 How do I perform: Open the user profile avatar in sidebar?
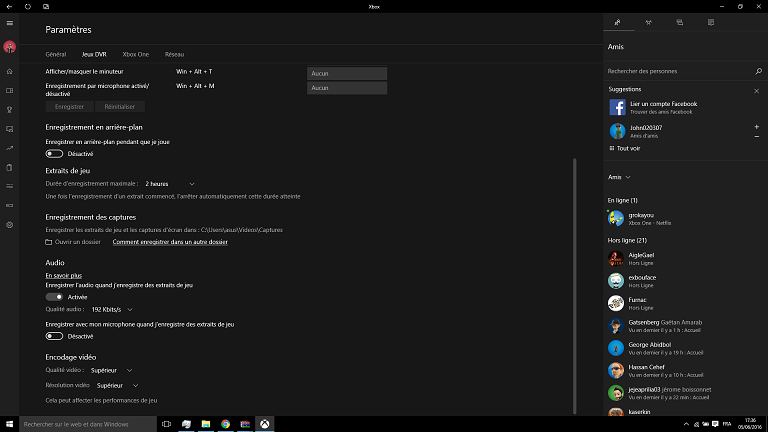point(9,47)
